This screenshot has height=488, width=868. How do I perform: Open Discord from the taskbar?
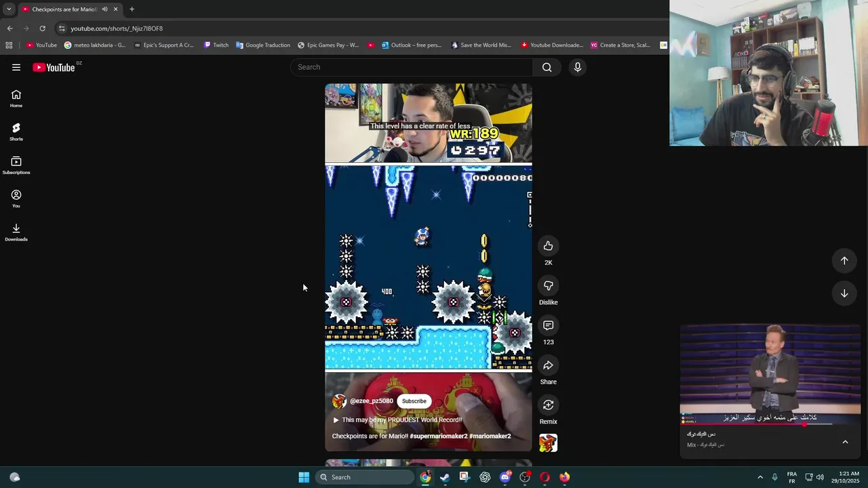(x=505, y=477)
